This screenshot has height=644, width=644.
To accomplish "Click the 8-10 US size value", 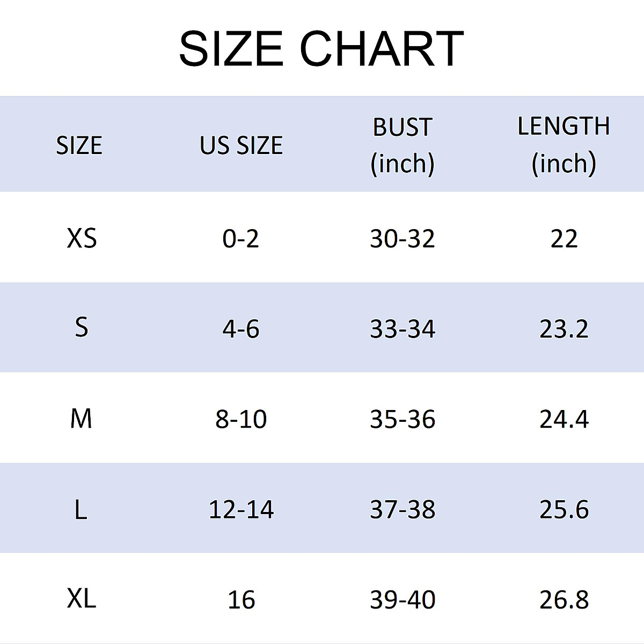I will coord(241,419).
